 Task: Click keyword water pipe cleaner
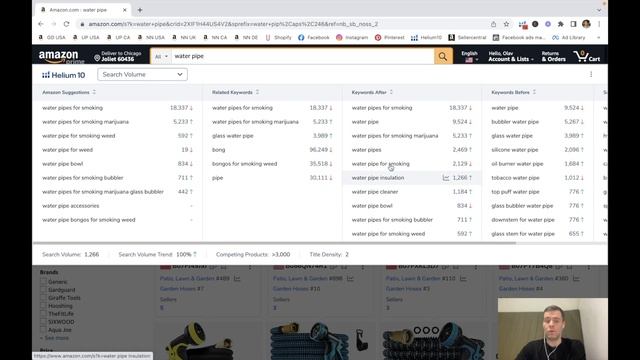[x=375, y=192]
